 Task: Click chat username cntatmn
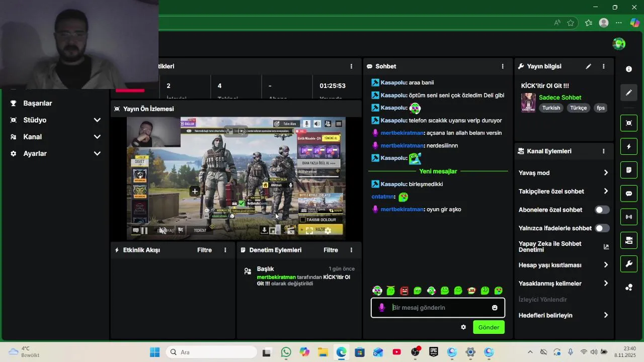(x=383, y=197)
